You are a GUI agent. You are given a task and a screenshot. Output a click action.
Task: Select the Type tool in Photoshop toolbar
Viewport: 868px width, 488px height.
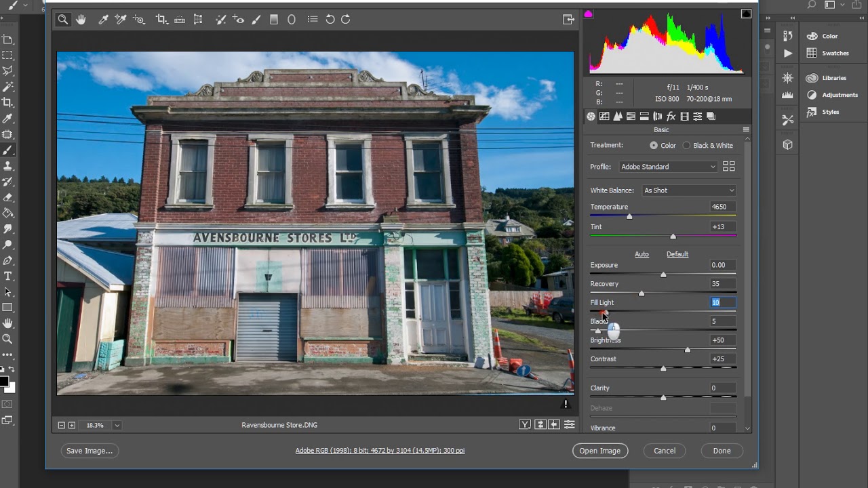tap(8, 276)
